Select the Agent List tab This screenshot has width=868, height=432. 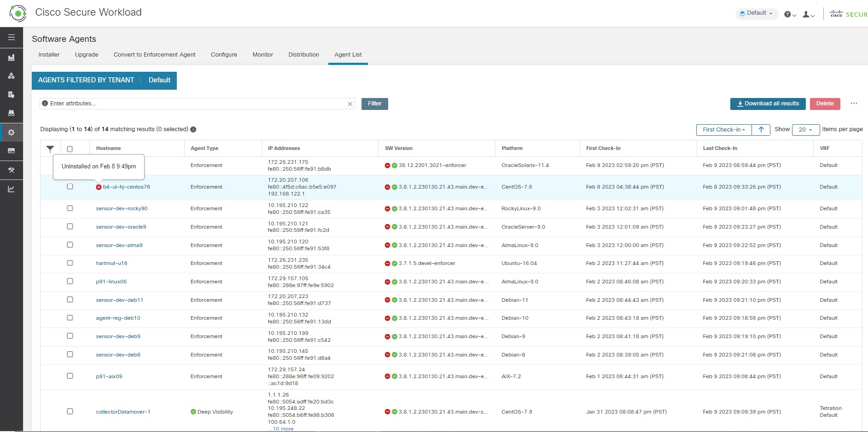pos(348,55)
